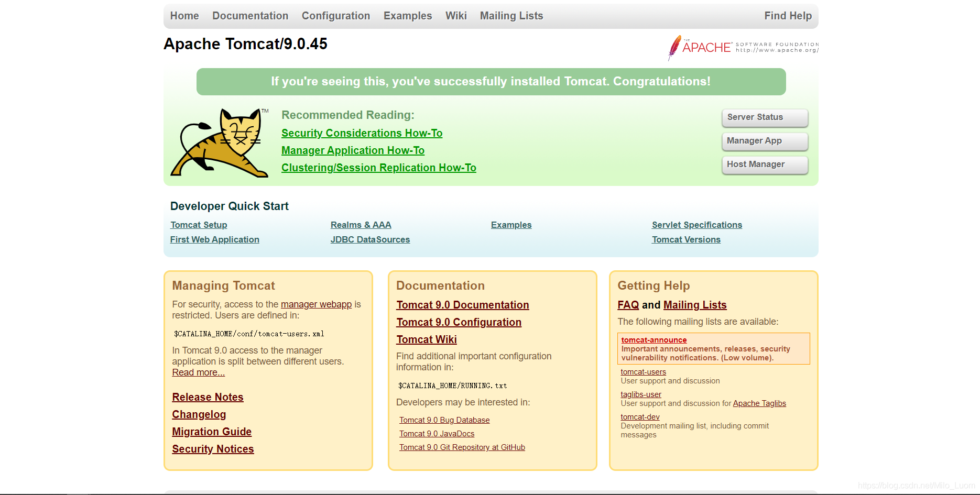Open Manager Application How-To link
The height and width of the screenshot is (495, 980).
[x=353, y=150]
